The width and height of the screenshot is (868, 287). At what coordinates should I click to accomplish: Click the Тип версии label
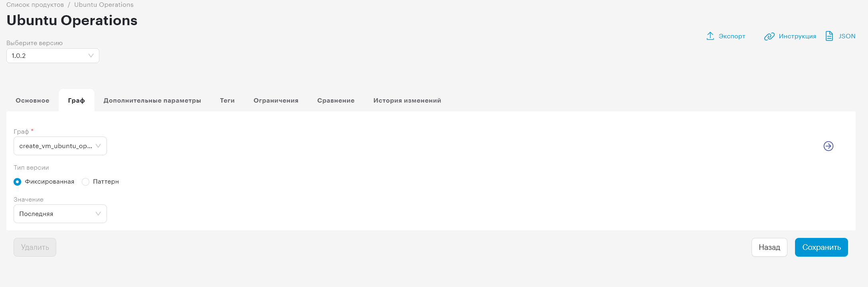(x=31, y=168)
